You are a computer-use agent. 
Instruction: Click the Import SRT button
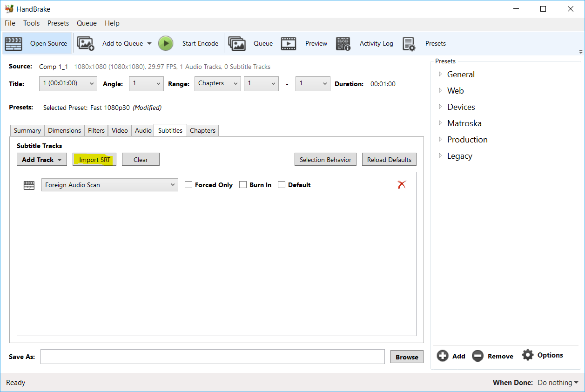[95, 160]
